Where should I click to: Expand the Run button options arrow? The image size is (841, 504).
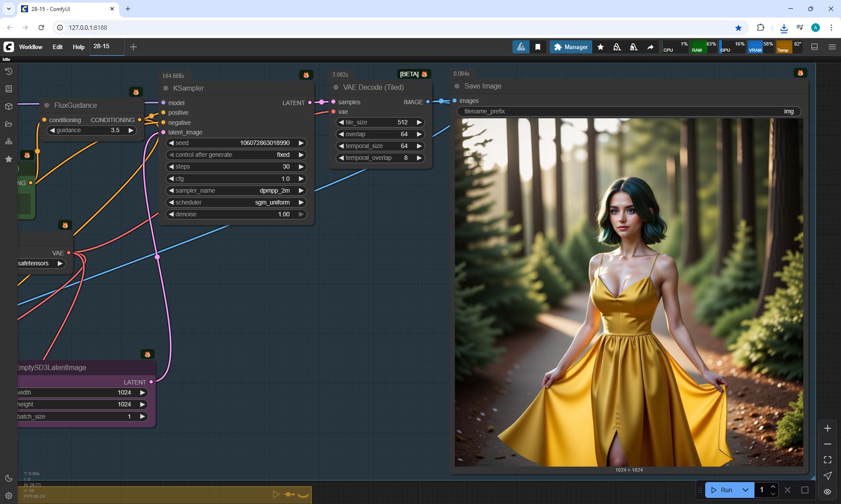click(746, 490)
